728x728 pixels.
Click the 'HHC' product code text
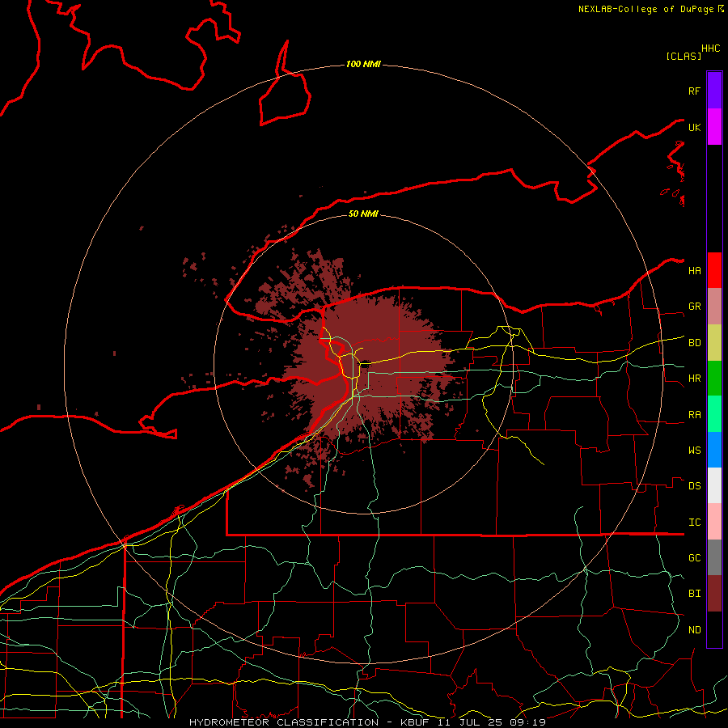(x=710, y=49)
